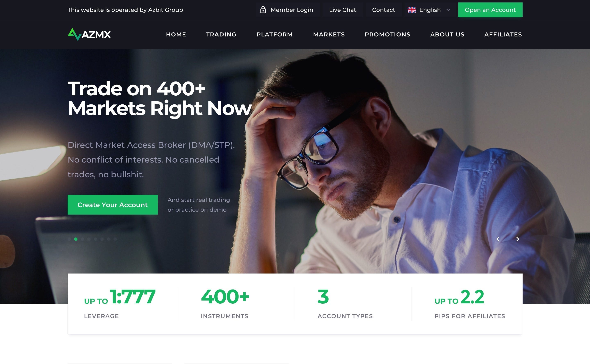
Task: Select the first carousel dot
Action: point(69,239)
